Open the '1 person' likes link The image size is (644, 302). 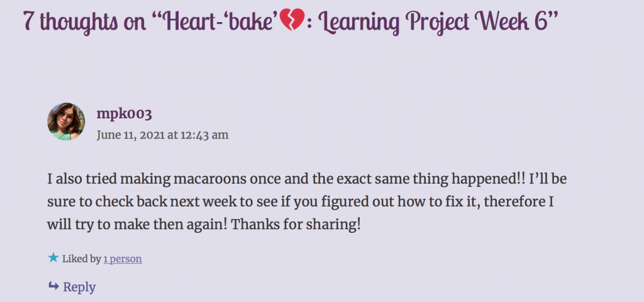[123, 259]
